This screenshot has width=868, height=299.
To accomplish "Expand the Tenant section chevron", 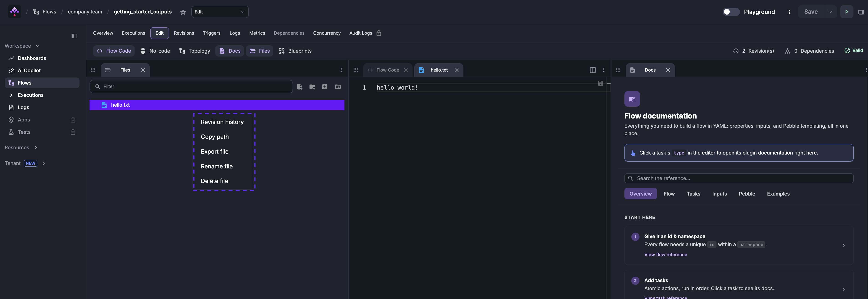I will (44, 163).
